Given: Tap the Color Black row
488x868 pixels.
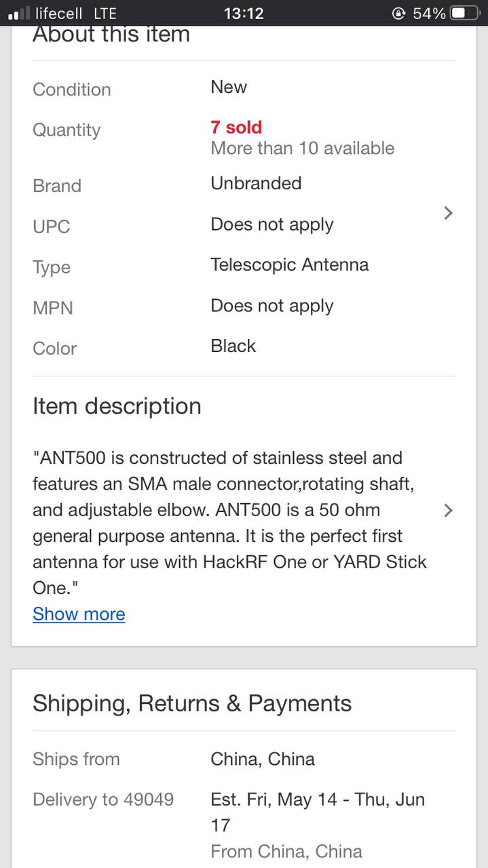Looking at the screenshot, I should click(x=244, y=347).
